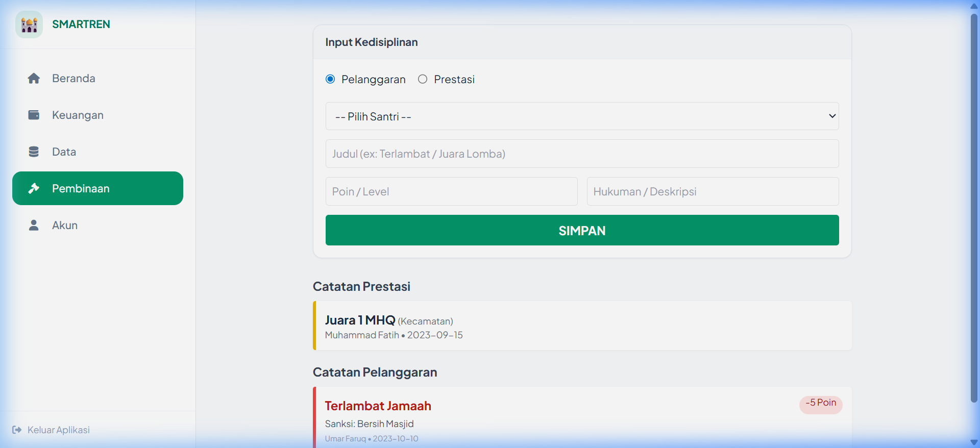The height and width of the screenshot is (448, 980).
Task: Select the Prestasi radio button
Action: 422,79
